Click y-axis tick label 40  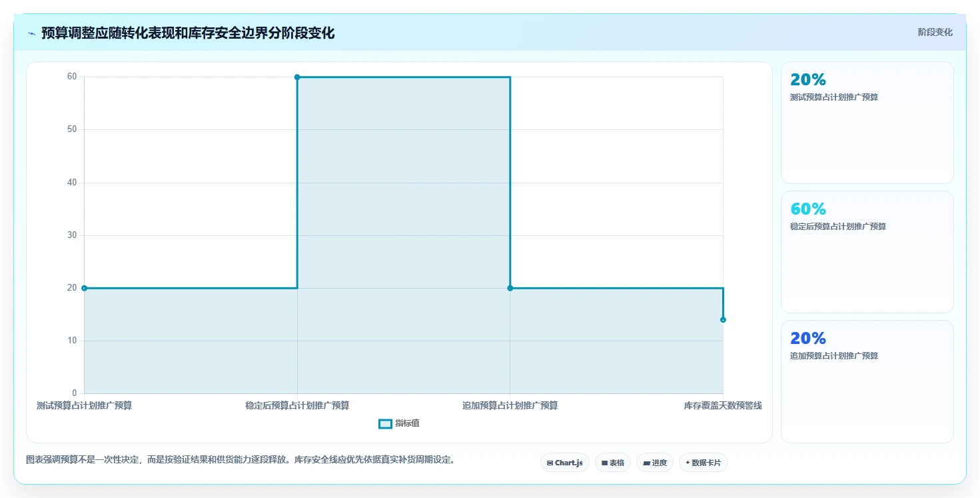click(x=72, y=183)
